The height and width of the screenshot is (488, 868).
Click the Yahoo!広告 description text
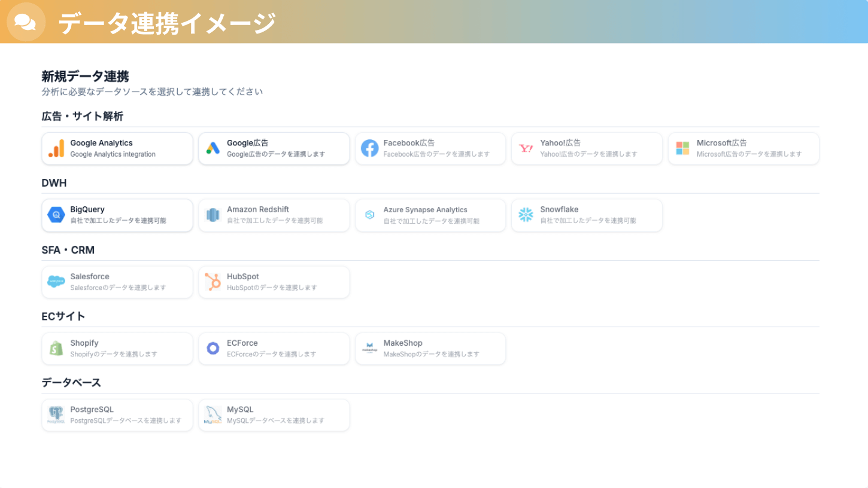pos(588,154)
